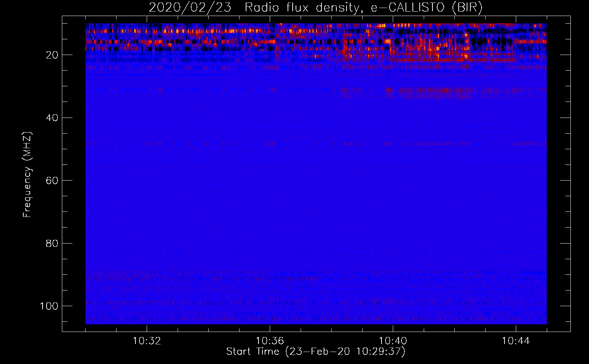Click the plot title '2020/02/23 Radio flux density, e-CALLISTO (BIR)'
This screenshot has width=589, height=364.
point(316,8)
